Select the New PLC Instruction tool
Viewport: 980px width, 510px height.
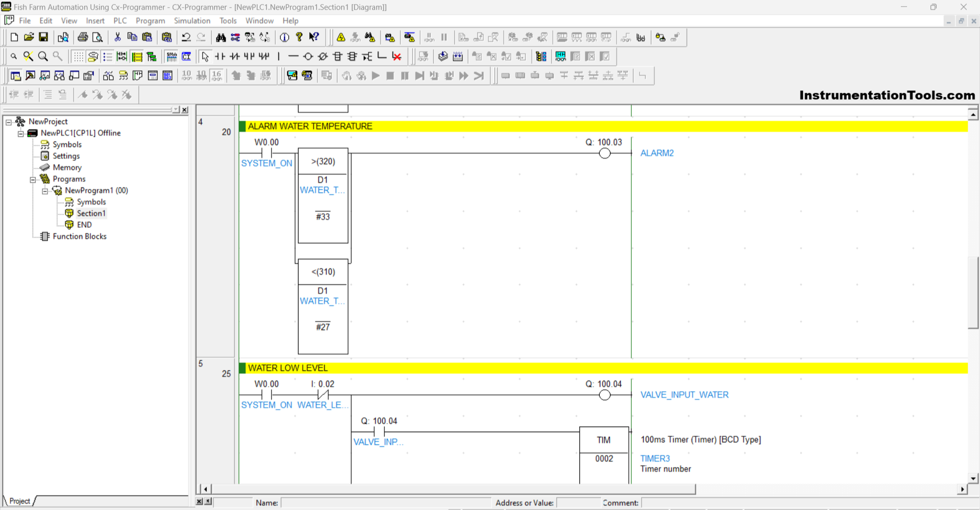tap(338, 57)
